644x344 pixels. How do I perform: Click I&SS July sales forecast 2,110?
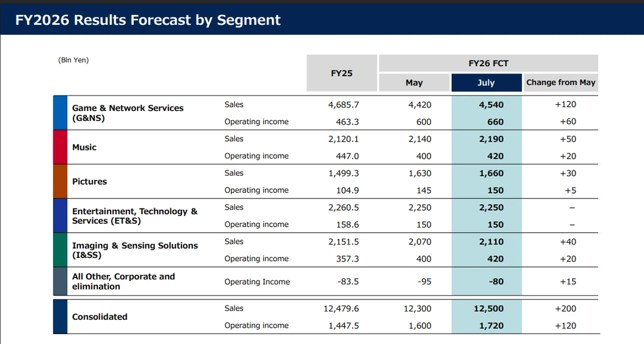[491, 242]
